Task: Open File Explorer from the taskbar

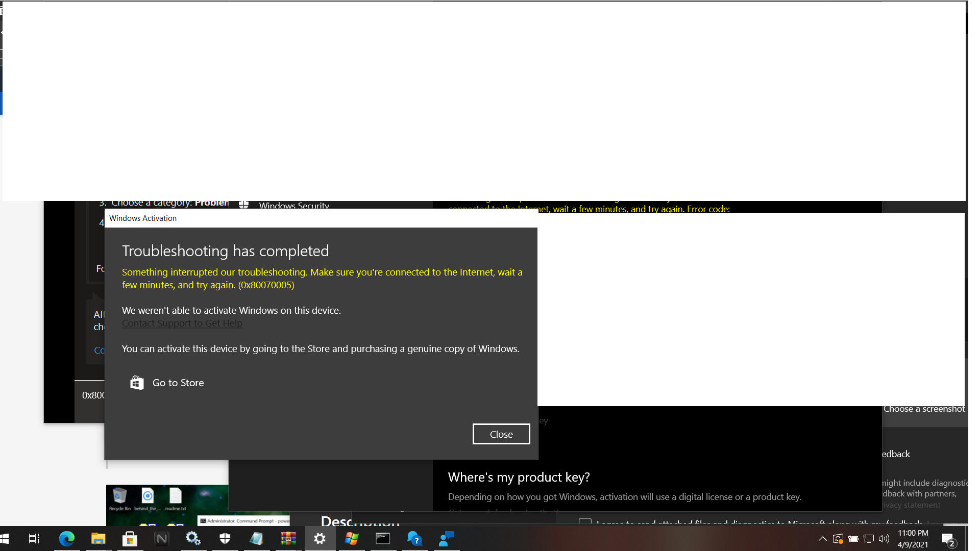Action: coord(98,538)
